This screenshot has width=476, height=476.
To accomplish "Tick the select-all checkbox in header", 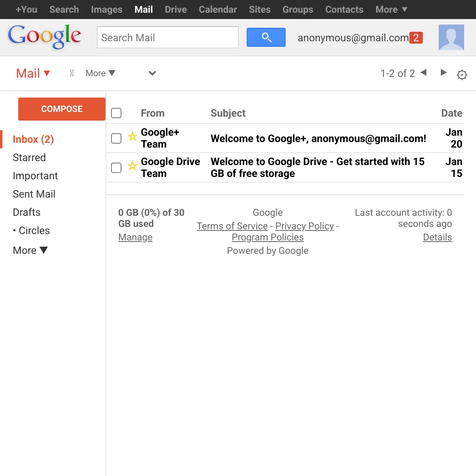I will 116,113.
